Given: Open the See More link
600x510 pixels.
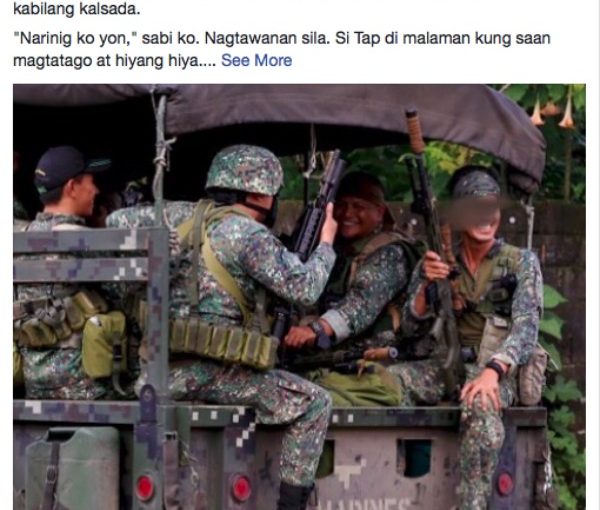Looking at the screenshot, I should (256, 60).
